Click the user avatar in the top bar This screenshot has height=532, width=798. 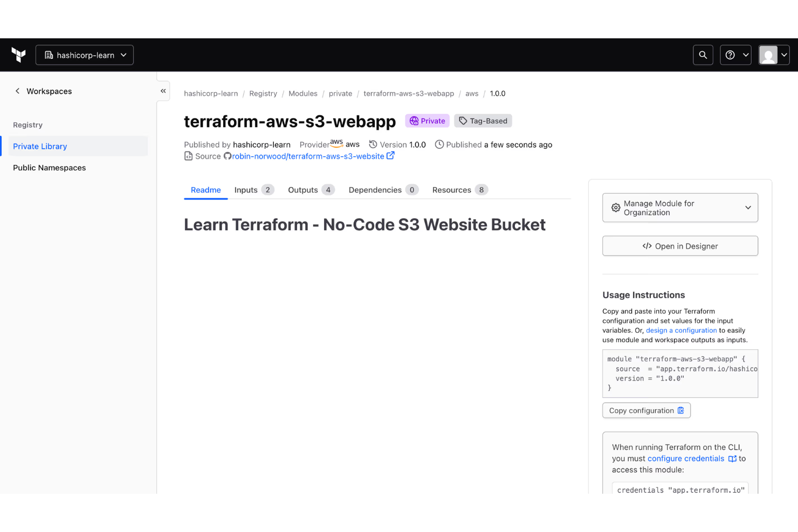pos(768,54)
